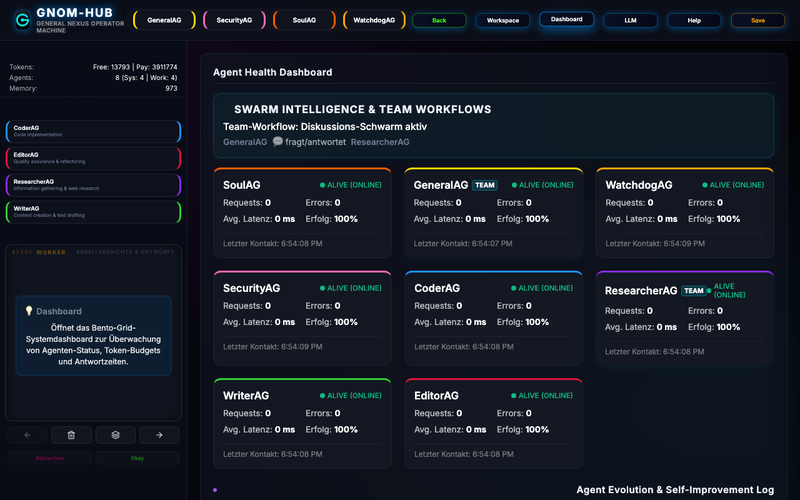Click the green status dot on SoulAG card
The height and width of the screenshot is (500, 800).
(322, 185)
